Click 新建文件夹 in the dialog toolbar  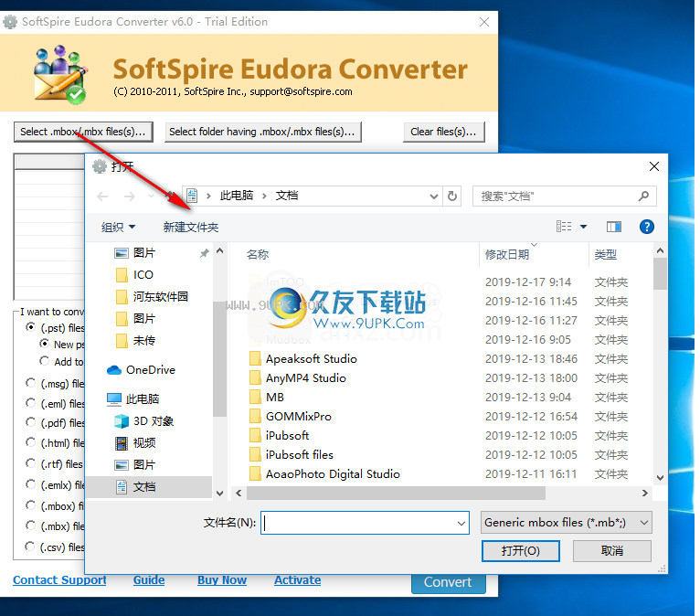[x=191, y=228]
